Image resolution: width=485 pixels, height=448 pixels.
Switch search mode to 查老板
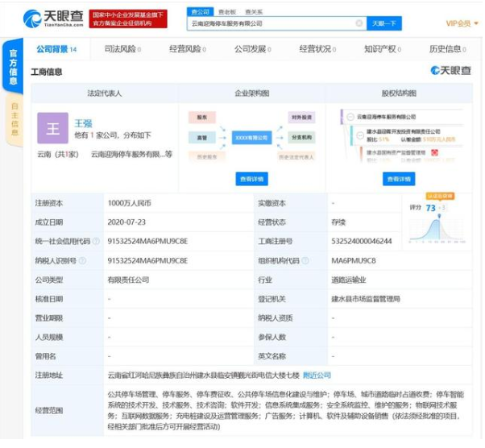click(x=227, y=12)
